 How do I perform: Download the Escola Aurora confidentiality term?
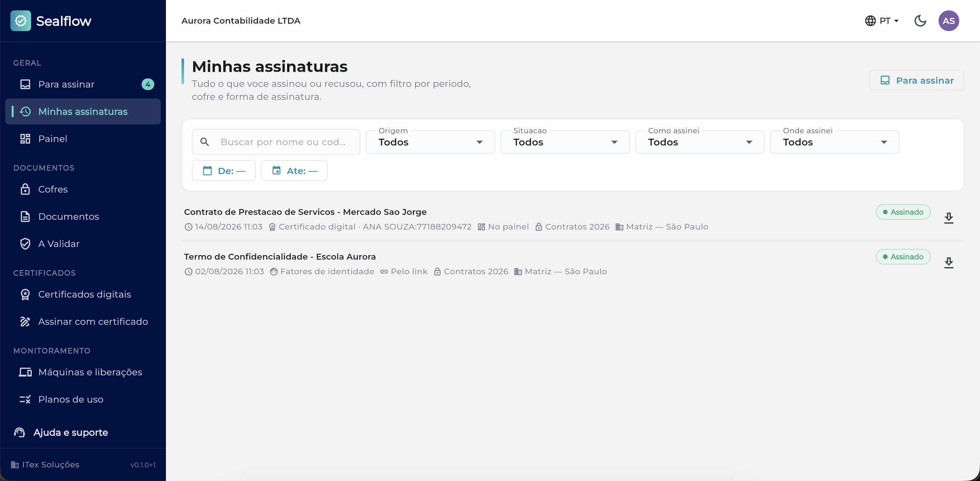point(949,262)
